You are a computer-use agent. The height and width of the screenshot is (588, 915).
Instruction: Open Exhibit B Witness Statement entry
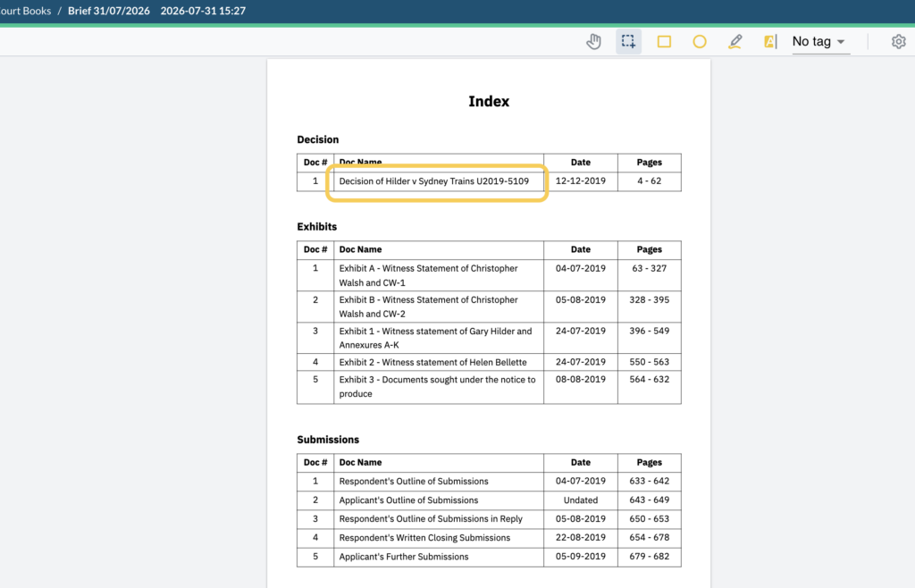pos(428,307)
